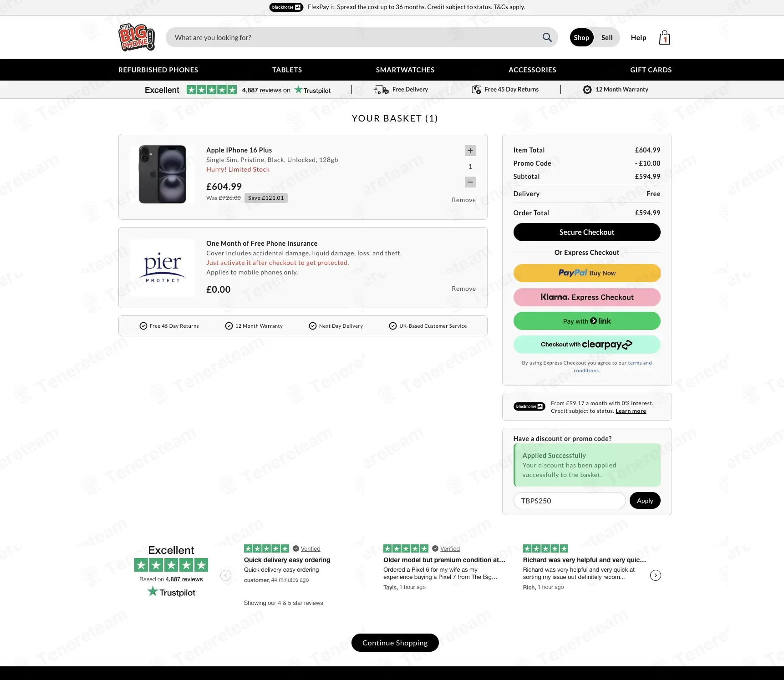The image size is (784, 680).
Task: Open the iPhone 16 Plus product image
Action: tap(163, 174)
